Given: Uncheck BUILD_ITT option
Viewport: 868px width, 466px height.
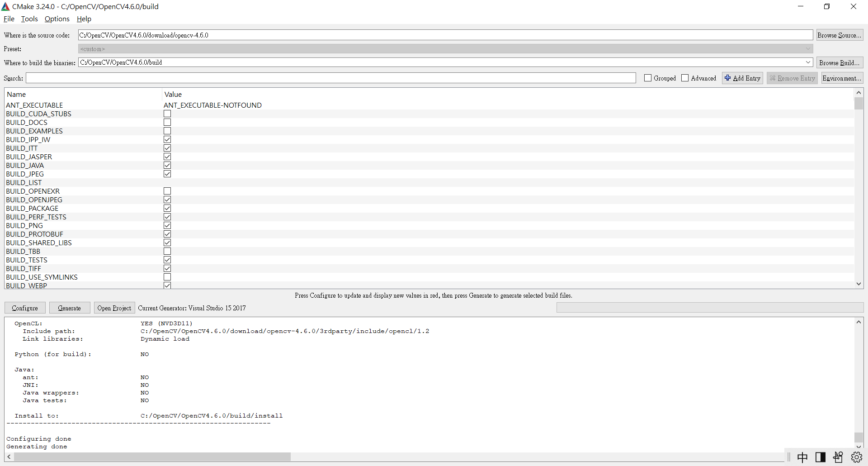Looking at the screenshot, I should tap(167, 148).
